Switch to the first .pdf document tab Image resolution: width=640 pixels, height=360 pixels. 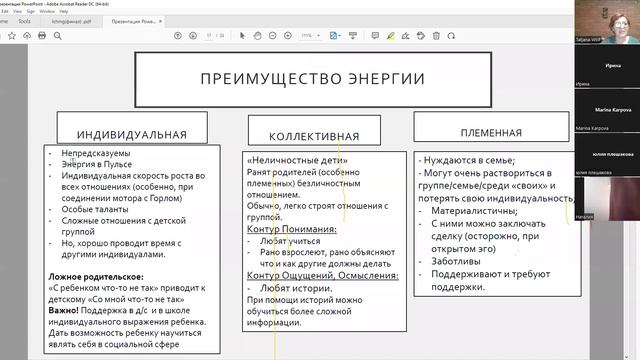(x=71, y=21)
